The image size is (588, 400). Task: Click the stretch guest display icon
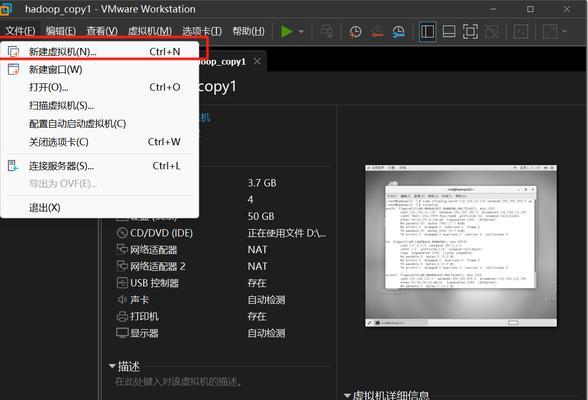tap(550, 31)
